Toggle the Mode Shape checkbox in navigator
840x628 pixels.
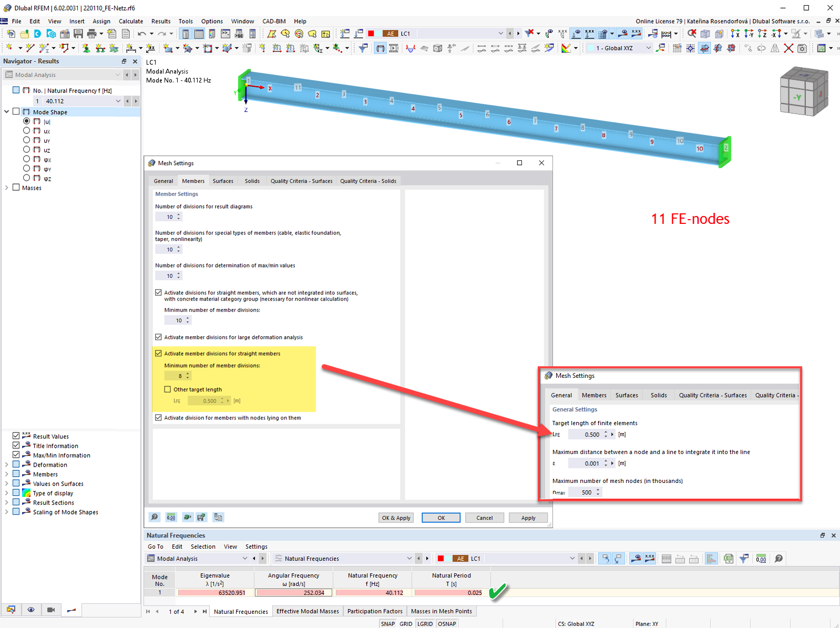16,112
